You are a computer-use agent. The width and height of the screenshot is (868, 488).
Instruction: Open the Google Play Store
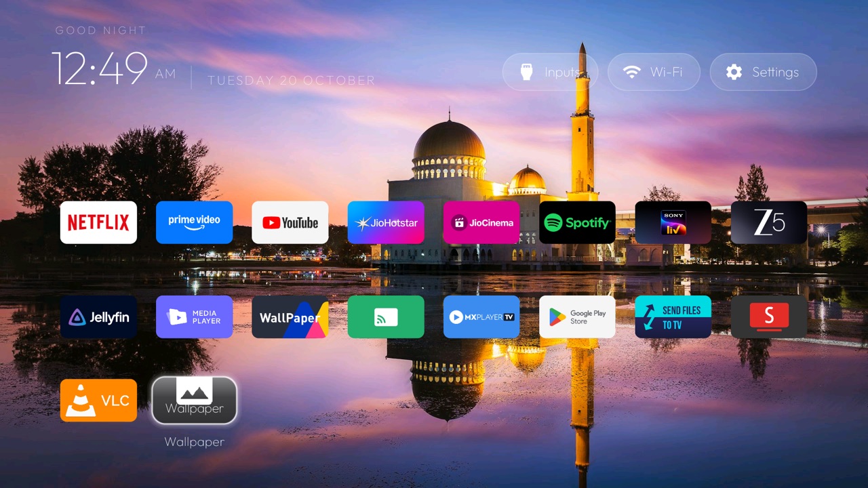tap(577, 317)
